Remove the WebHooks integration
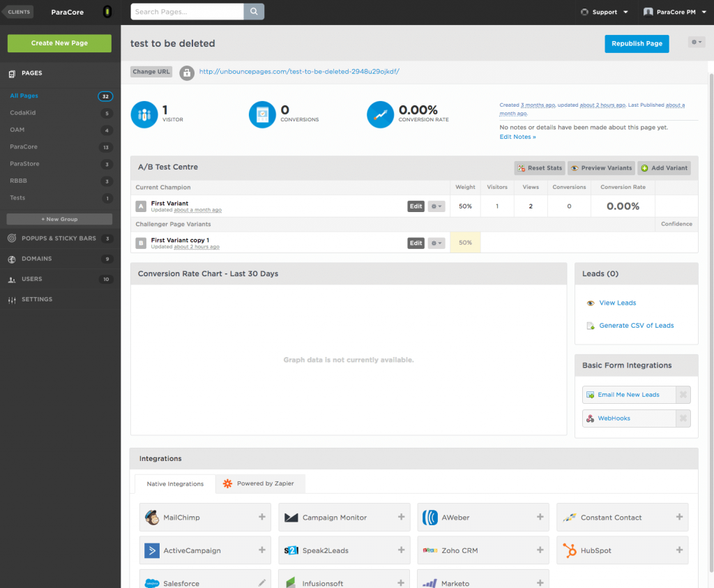The width and height of the screenshot is (714, 588). click(683, 418)
